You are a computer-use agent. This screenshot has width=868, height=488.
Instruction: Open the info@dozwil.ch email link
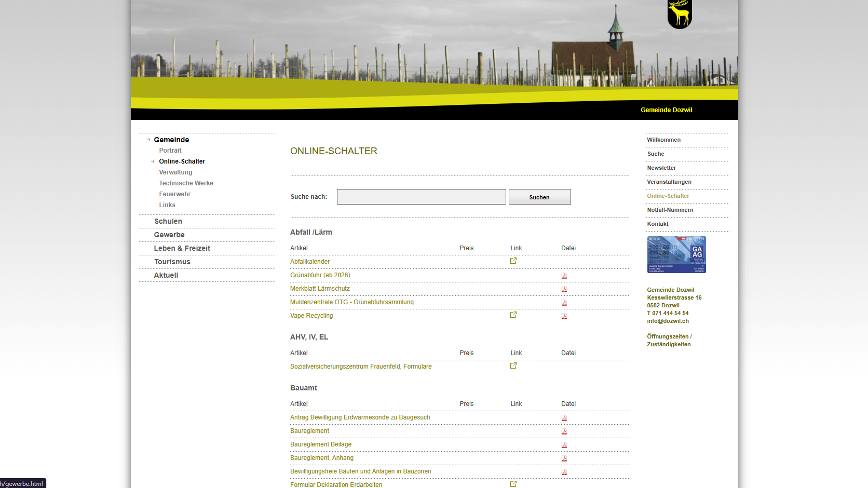[x=668, y=321]
